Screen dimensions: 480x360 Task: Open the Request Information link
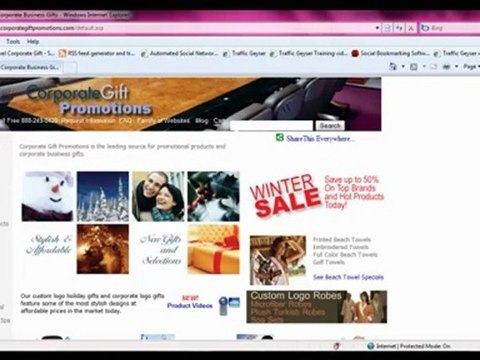[x=89, y=121]
